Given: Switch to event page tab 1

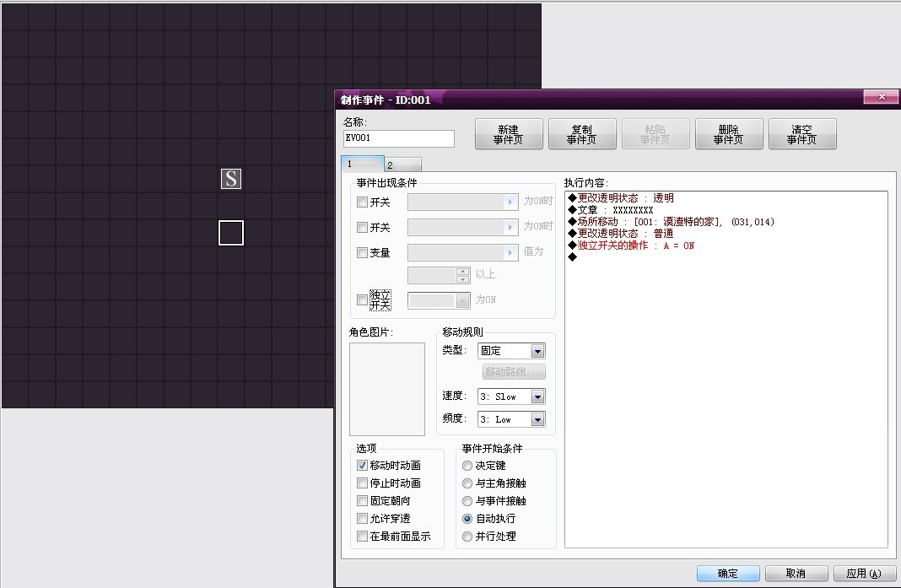Looking at the screenshot, I should tap(363, 164).
